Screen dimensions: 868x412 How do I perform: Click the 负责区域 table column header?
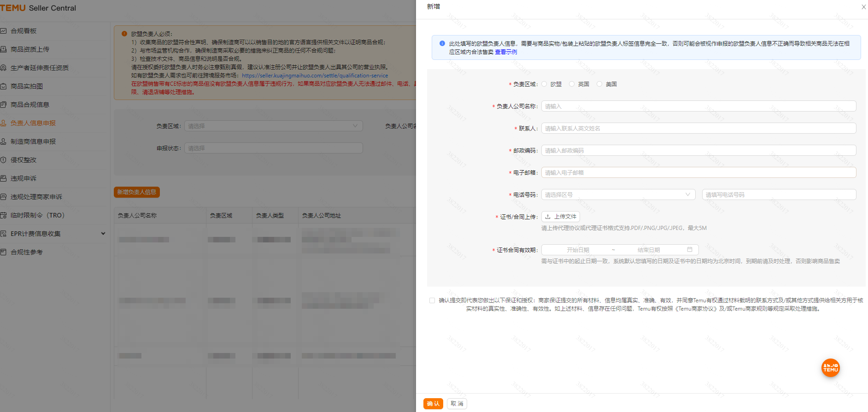pyautogui.click(x=221, y=216)
